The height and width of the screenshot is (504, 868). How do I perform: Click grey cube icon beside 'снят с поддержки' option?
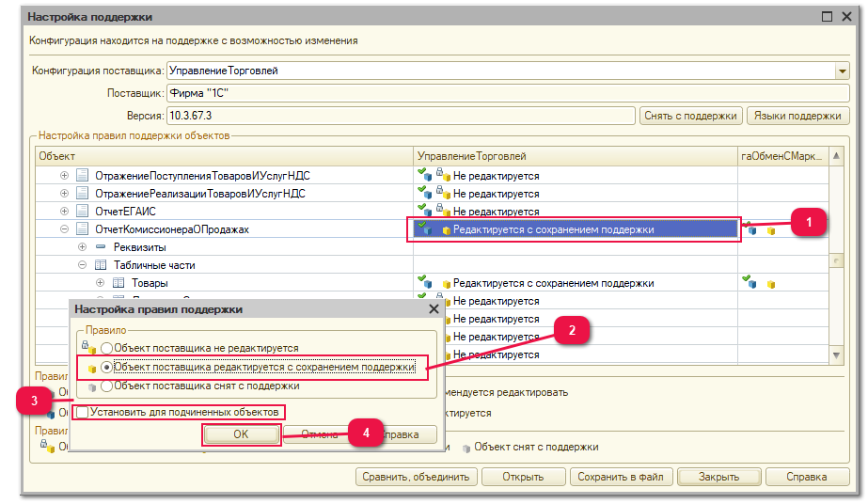pyautogui.click(x=92, y=387)
